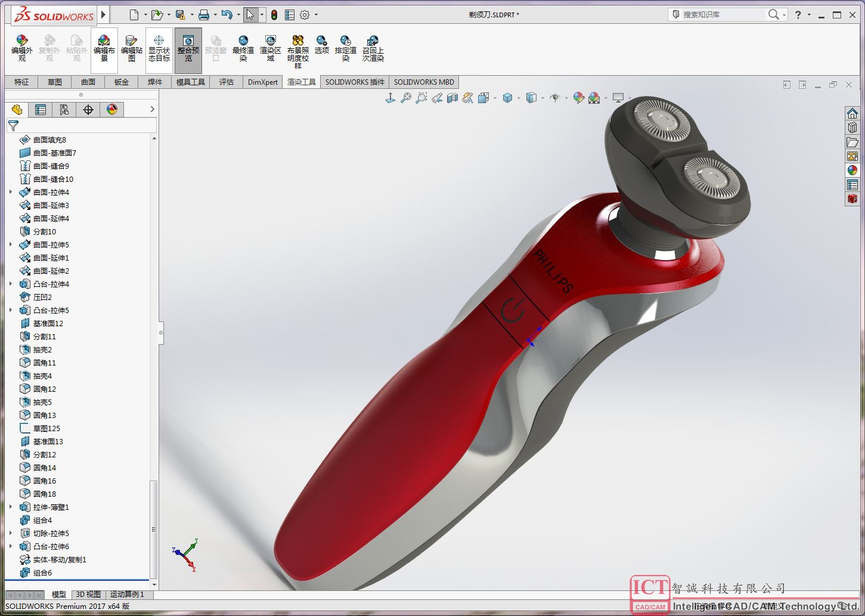Switch to the DimXpert tab
The image size is (865, 616).
click(x=263, y=82)
